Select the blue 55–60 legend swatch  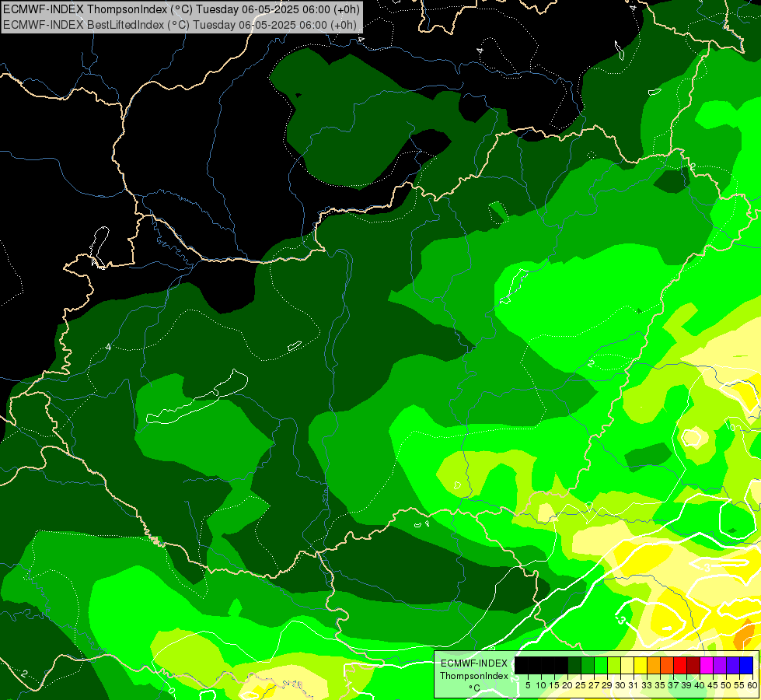click(x=746, y=665)
